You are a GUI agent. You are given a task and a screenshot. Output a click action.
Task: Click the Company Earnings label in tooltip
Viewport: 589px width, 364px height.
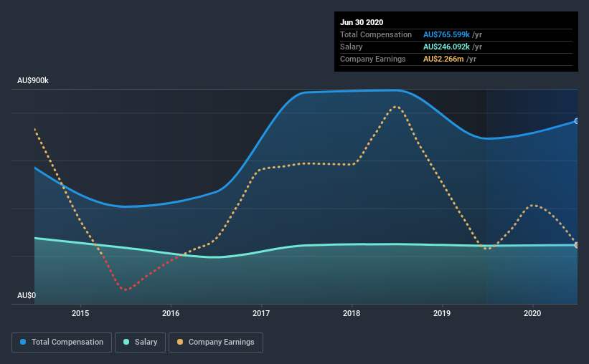tap(372, 59)
